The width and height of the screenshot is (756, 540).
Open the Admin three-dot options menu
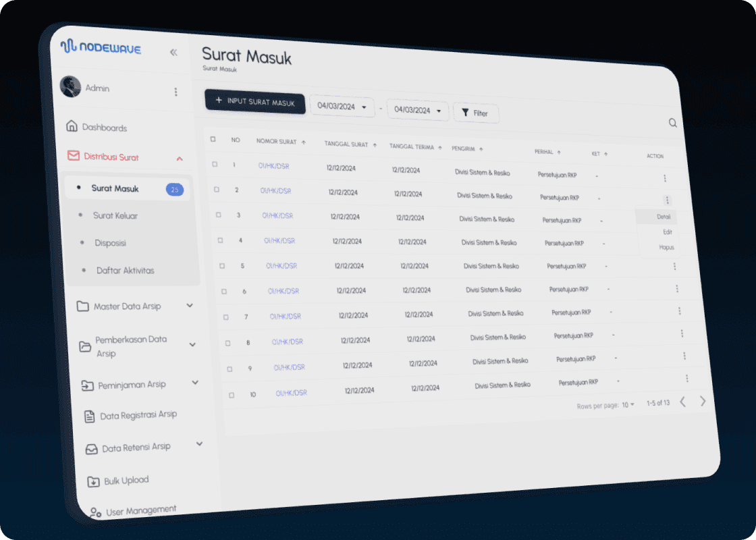pos(175,92)
